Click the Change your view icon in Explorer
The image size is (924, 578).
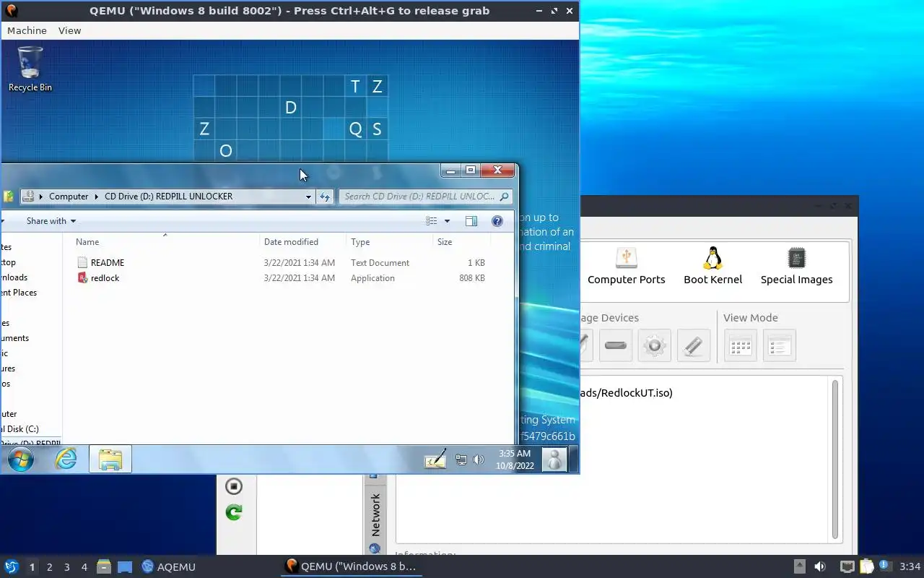click(x=432, y=221)
